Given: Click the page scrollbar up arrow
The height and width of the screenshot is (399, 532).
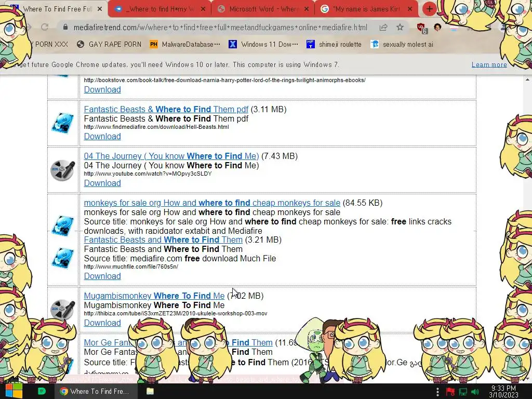Looking at the screenshot, I should click(x=527, y=79).
